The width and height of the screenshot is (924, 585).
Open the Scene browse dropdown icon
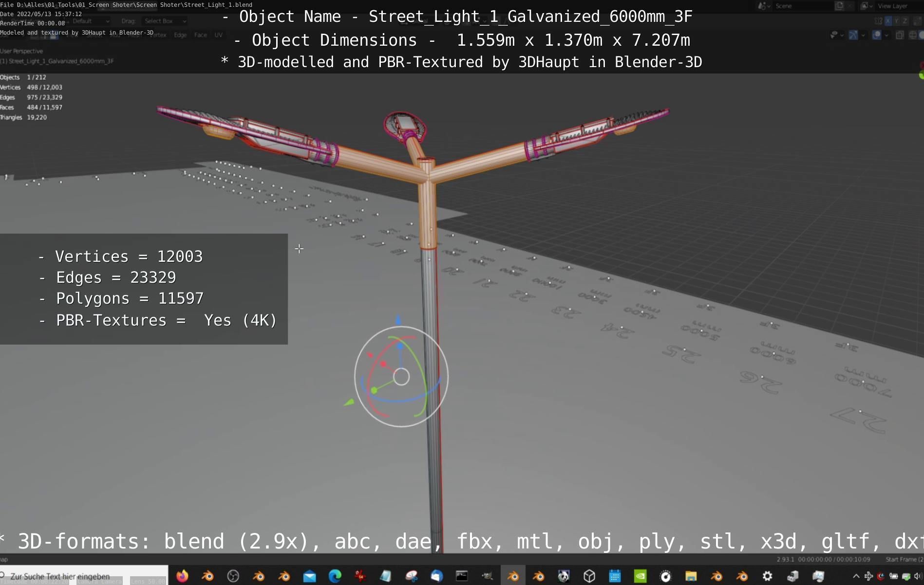pos(764,6)
